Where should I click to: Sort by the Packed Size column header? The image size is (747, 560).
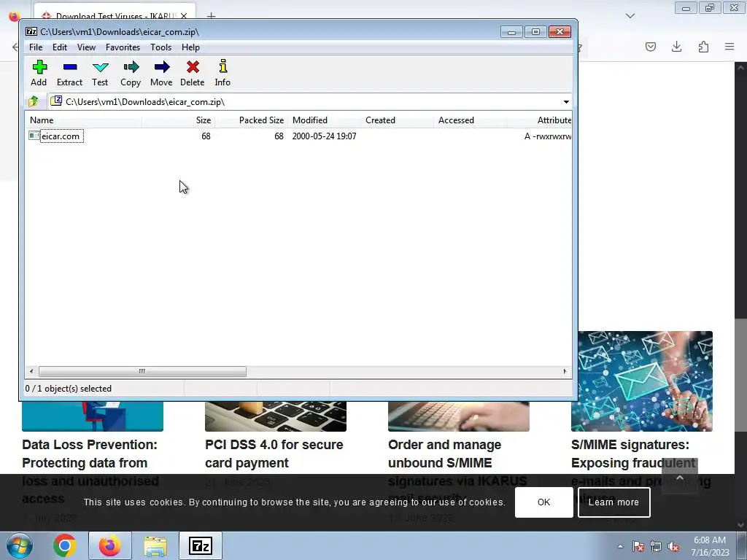(x=251, y=120)
